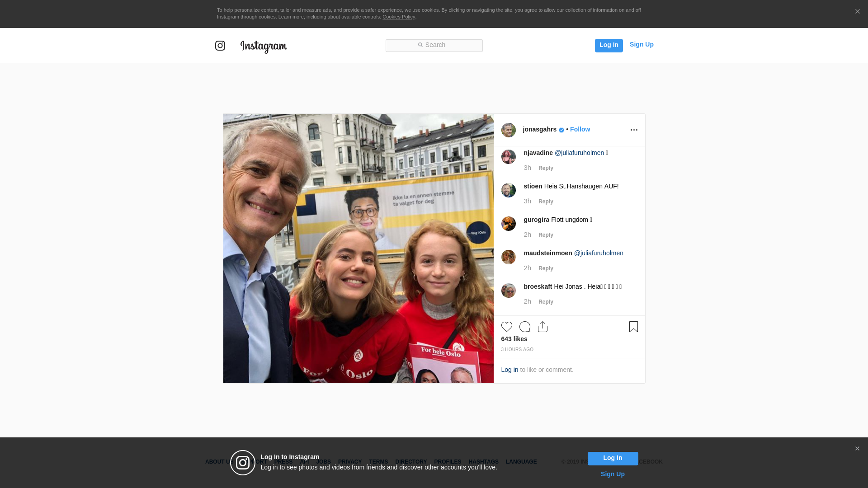The height and width of the screenshot is (488, 868).
Task: Open the @juliafuruholmen mention by maudsteinmoen
Action: coord(599,253)
